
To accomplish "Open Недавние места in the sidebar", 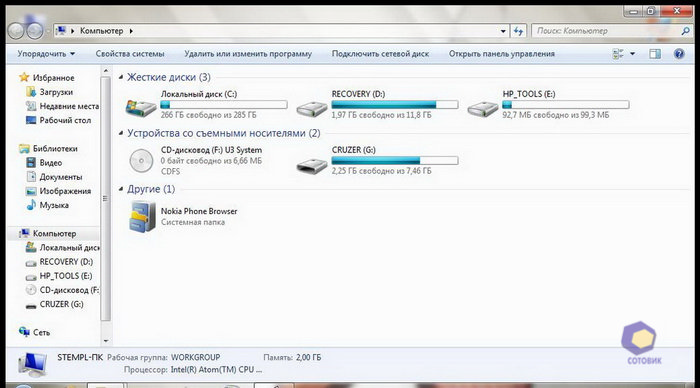I will click(x=69, y=106).
